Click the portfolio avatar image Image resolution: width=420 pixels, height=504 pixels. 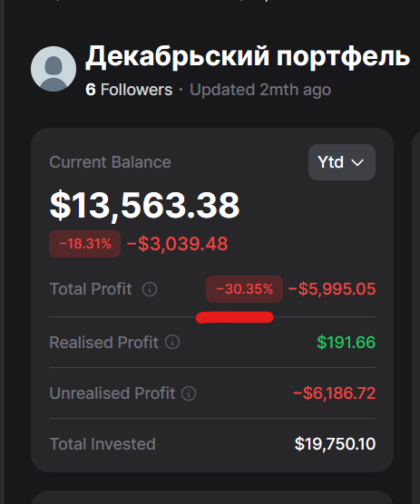tap(54, 69)
